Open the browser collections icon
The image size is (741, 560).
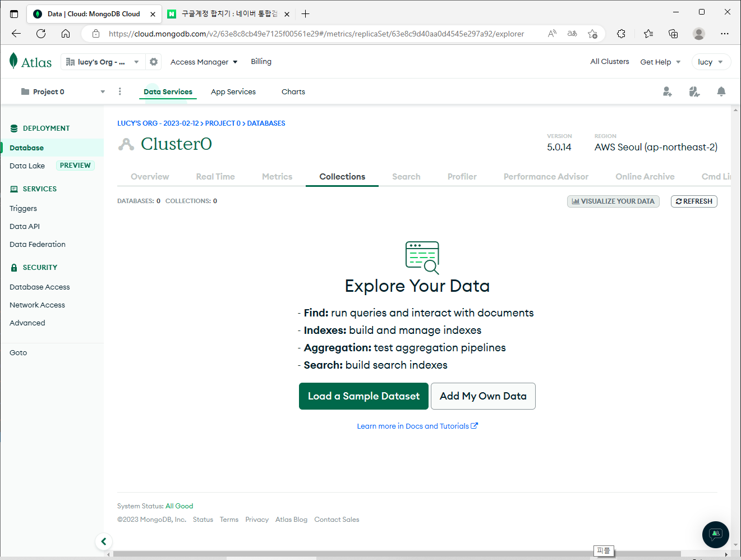tap(673, 34)
